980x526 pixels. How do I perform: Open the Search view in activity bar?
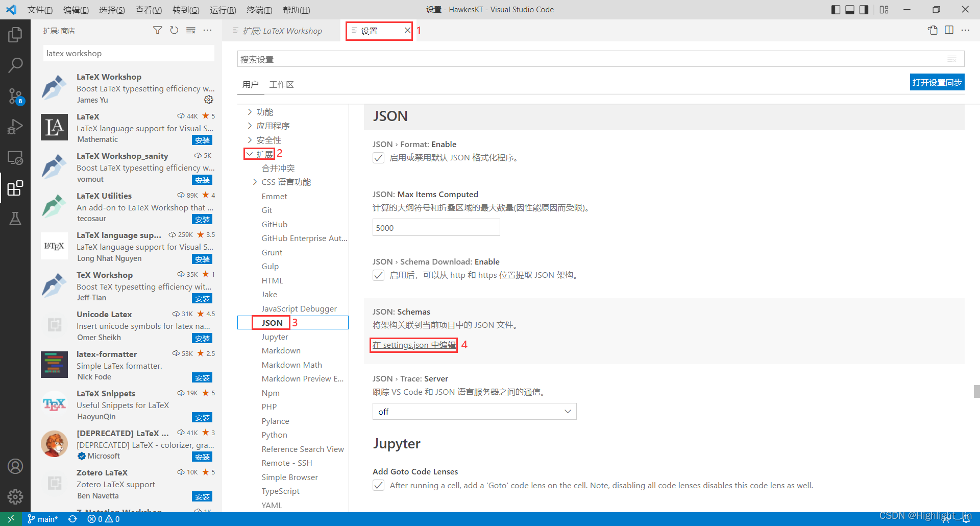(15, 65)
